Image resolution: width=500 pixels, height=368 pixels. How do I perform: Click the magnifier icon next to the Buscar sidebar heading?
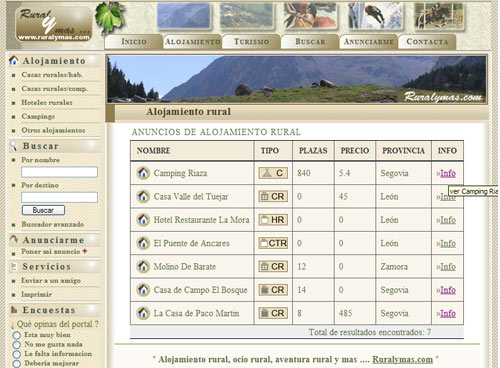(x=14, y=146)
